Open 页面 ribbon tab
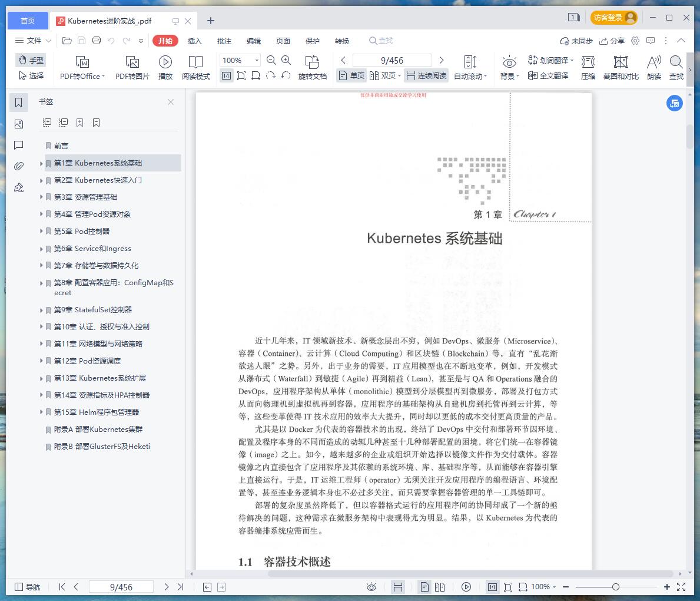The width and height of the screenshot is (700, 601). (283, 41)
